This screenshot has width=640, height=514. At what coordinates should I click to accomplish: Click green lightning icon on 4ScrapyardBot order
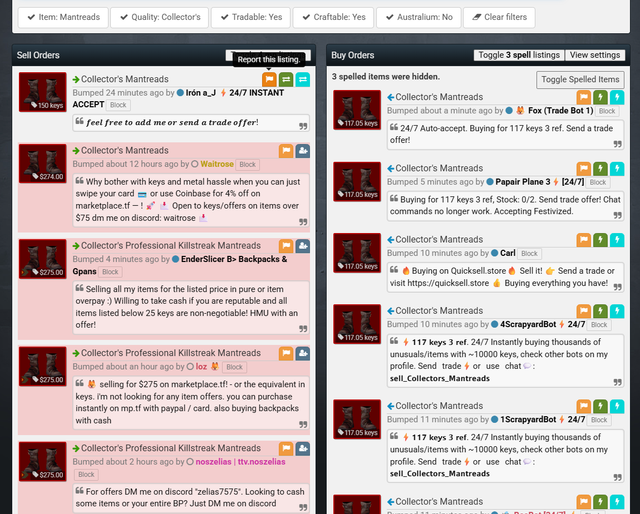point(600,311)
